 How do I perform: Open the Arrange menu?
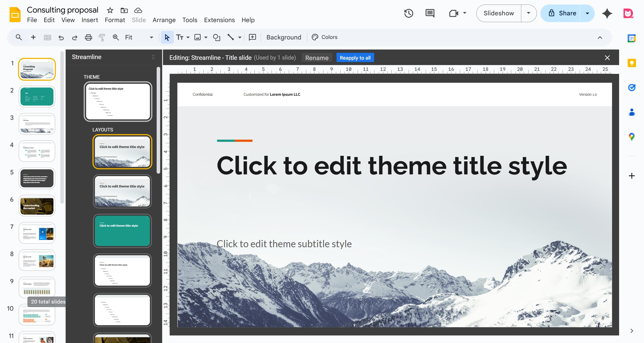(164, 20)
